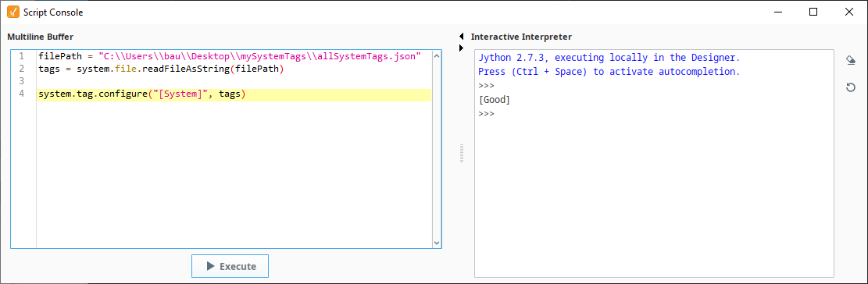868x284 pixels.
Task: Reset the interpreter with the reset icon
Action: [x=851, y=87]
